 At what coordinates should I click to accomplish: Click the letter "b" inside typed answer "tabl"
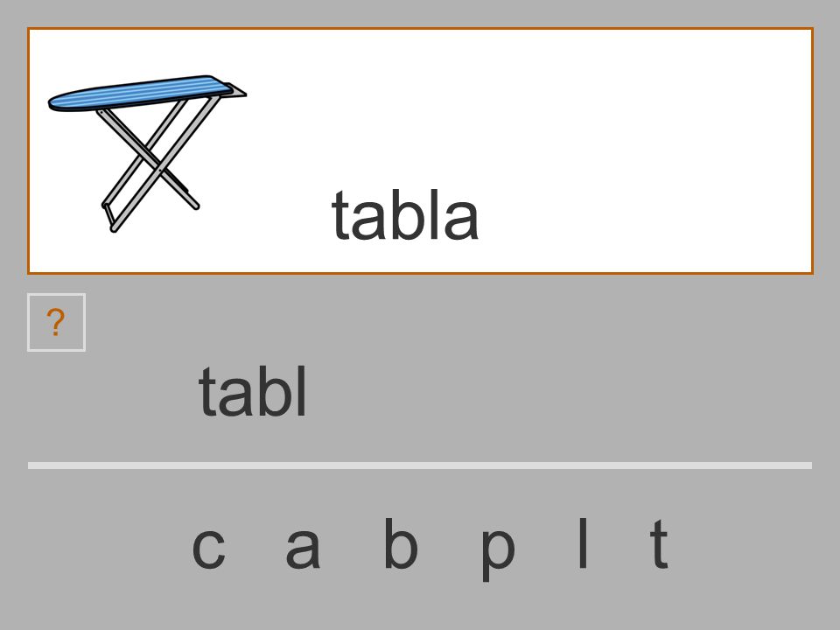click(277, 390)
